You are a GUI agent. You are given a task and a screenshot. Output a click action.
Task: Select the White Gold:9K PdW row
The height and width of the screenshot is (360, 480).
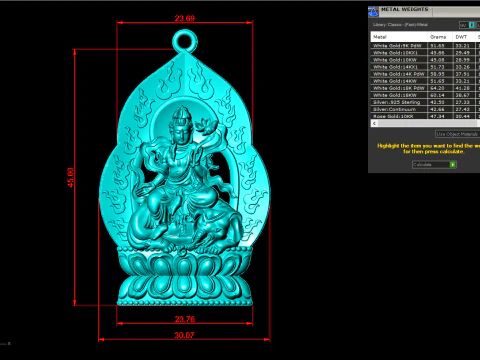[x=425, y=46]
